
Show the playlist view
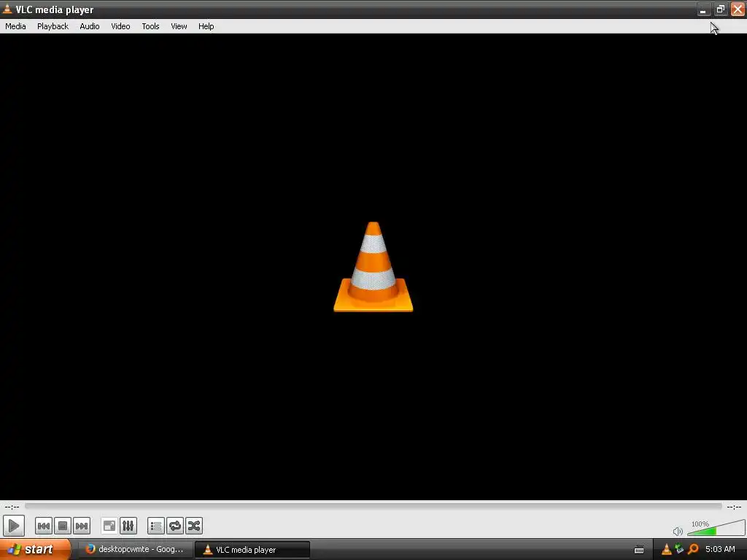click(156, 526)
